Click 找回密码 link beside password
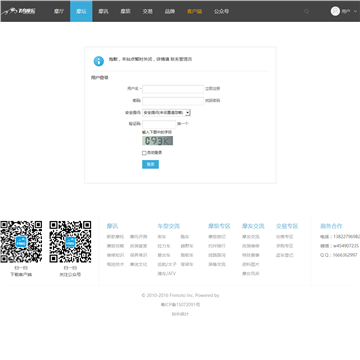 point(213,101)
